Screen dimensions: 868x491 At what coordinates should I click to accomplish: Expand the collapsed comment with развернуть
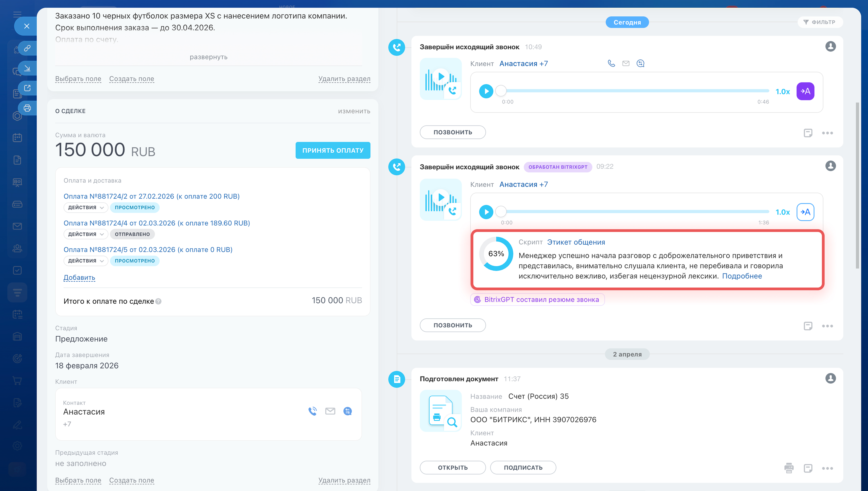pos(208,57)
